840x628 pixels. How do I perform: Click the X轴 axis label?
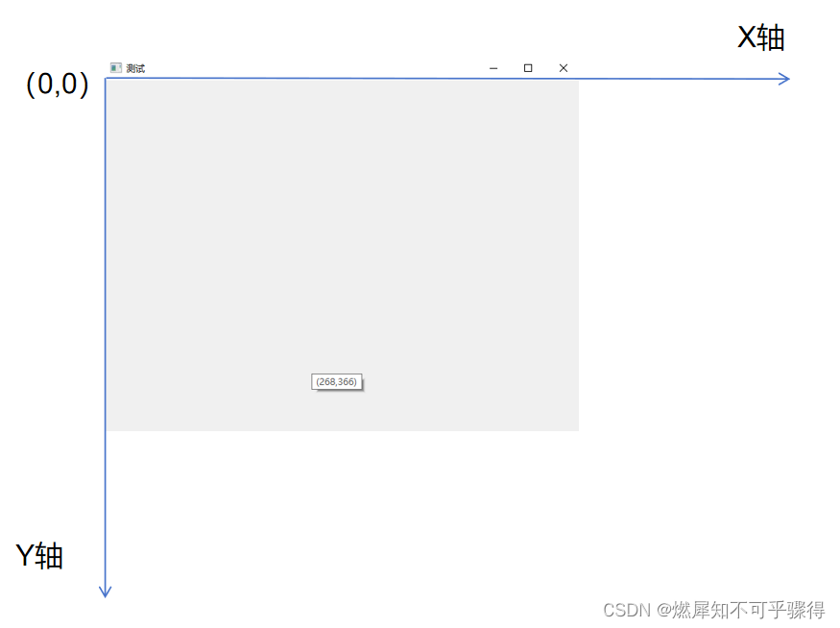[x=760, y=38]
